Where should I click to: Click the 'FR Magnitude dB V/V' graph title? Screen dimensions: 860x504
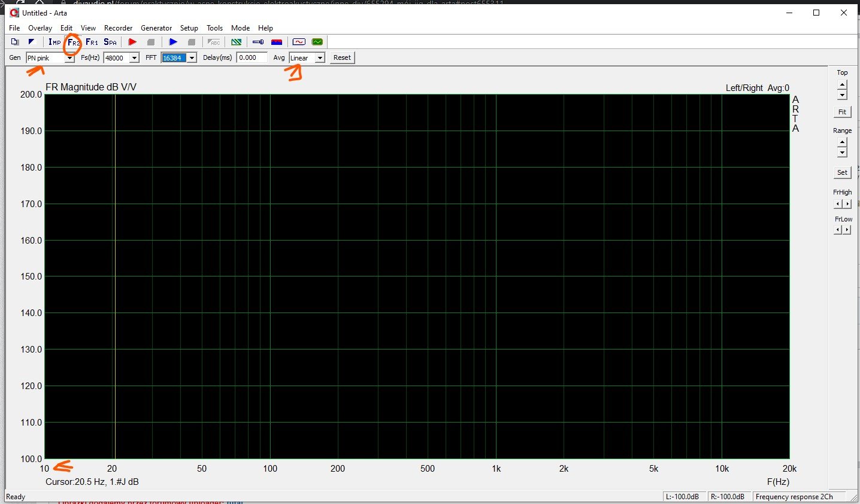pos(91,87)
